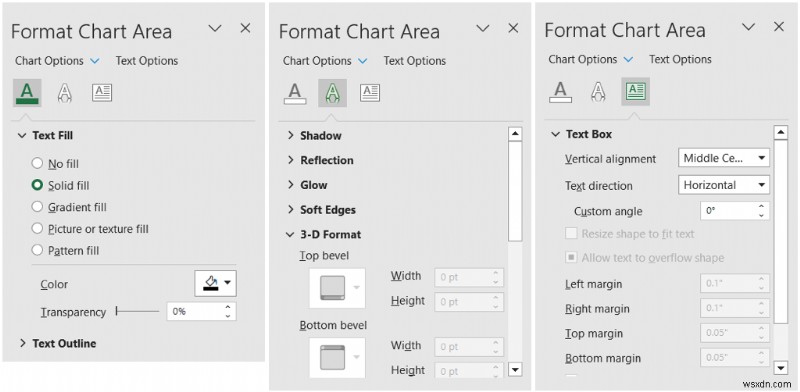Click the Top bevel Height field
Image resolution: width=800 pixels, height=392 pixels.
(469, 302)
